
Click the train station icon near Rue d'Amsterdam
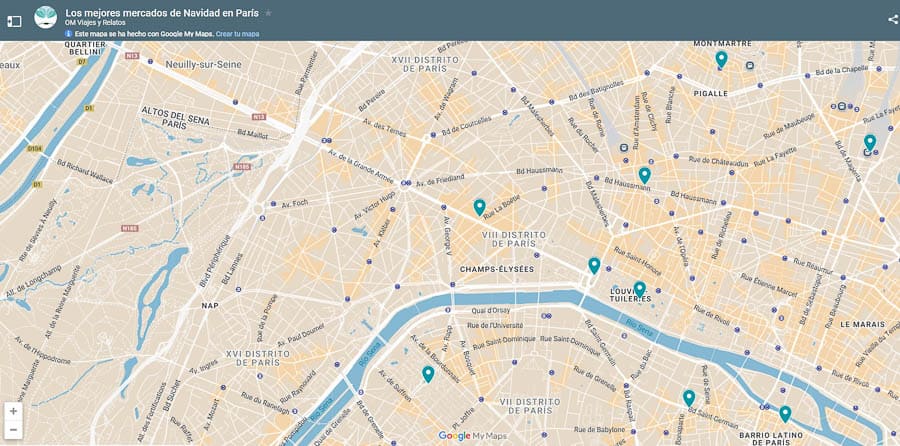(624, 148)
